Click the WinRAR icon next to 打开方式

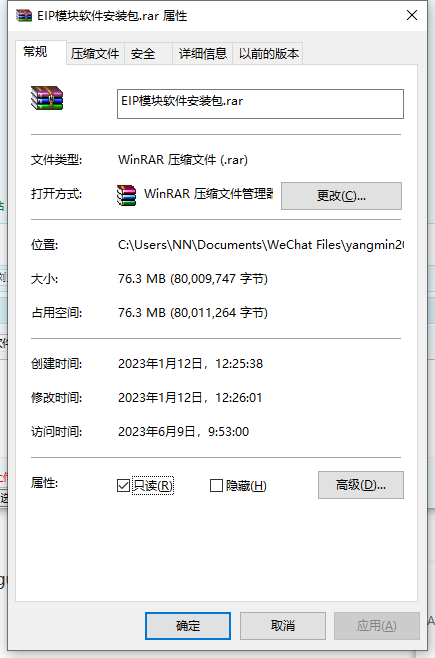coord(126,195)
